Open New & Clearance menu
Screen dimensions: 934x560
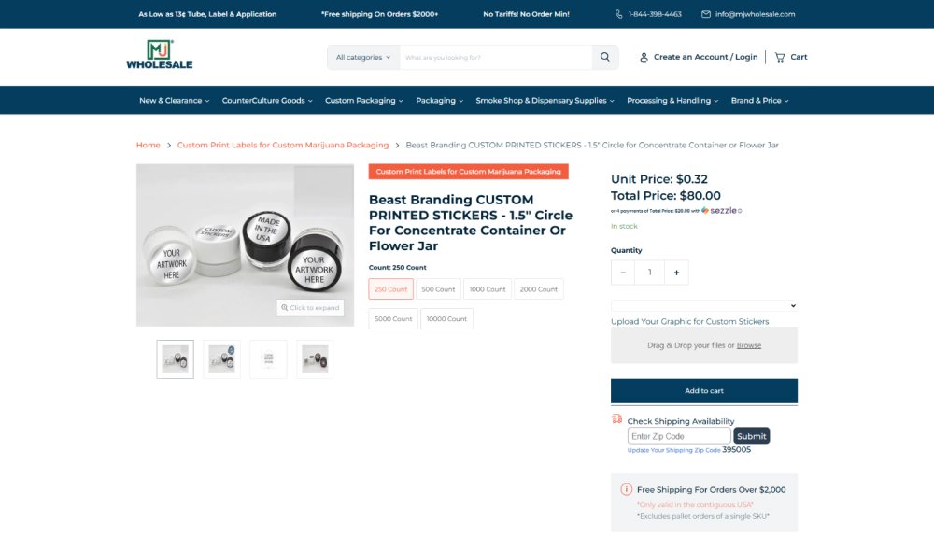click(174, 100)
